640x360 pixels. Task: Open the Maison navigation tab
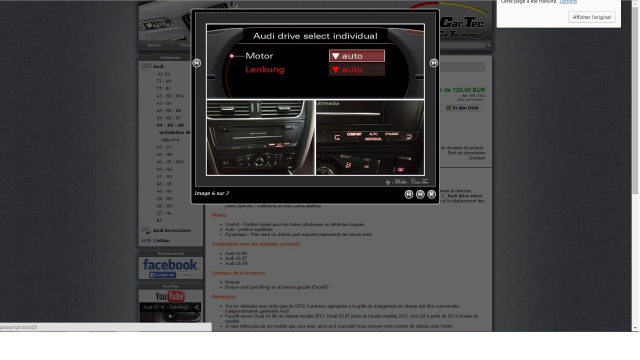154,45
